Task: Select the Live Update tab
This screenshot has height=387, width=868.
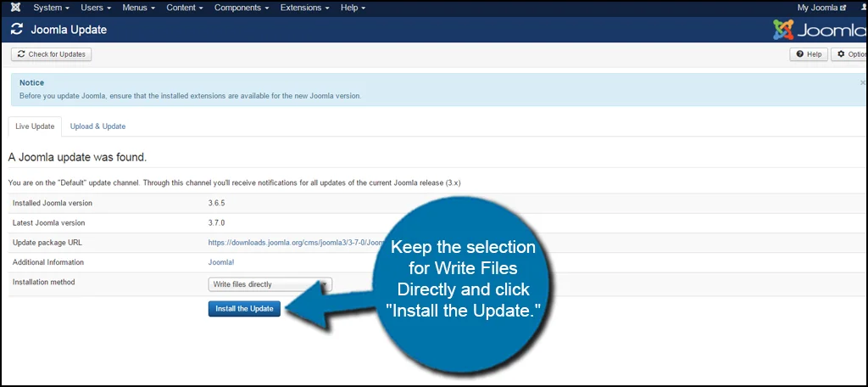Action: [x=35, y=126]
